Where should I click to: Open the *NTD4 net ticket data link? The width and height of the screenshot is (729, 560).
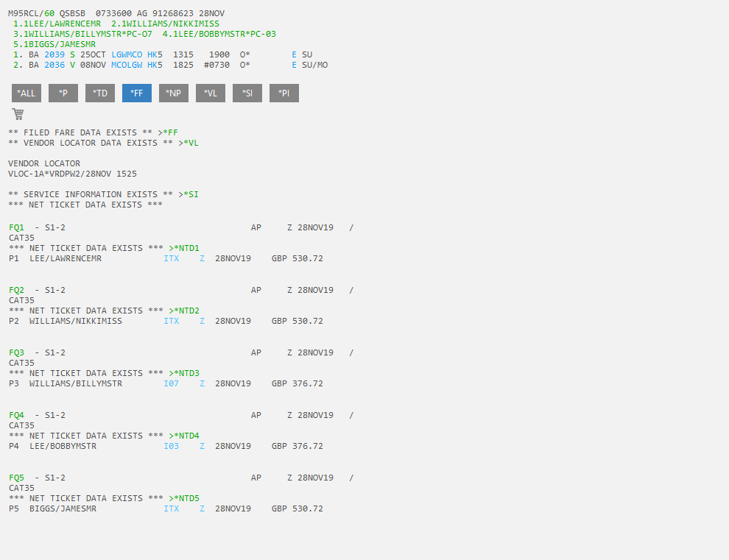coord(184,436)
